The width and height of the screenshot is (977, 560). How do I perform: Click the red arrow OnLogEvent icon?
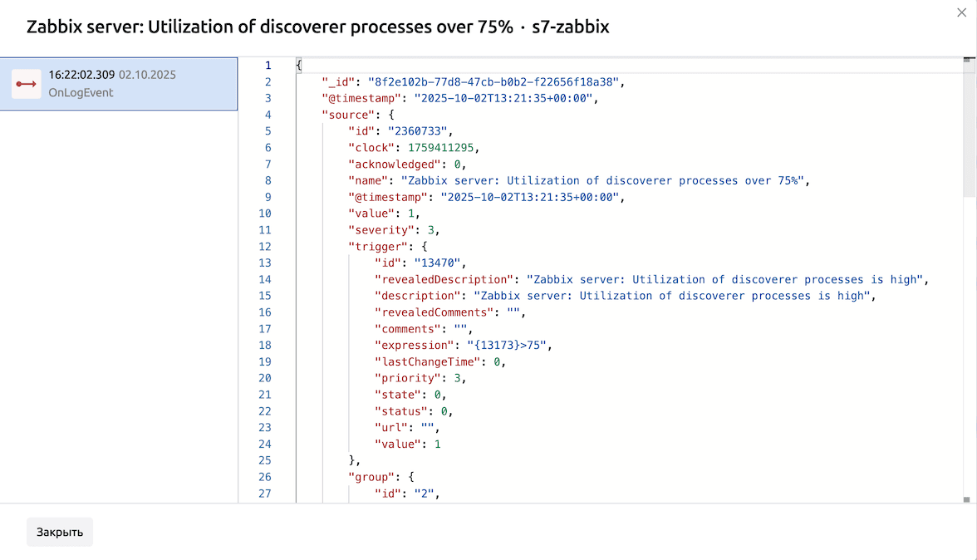(26, 84)
